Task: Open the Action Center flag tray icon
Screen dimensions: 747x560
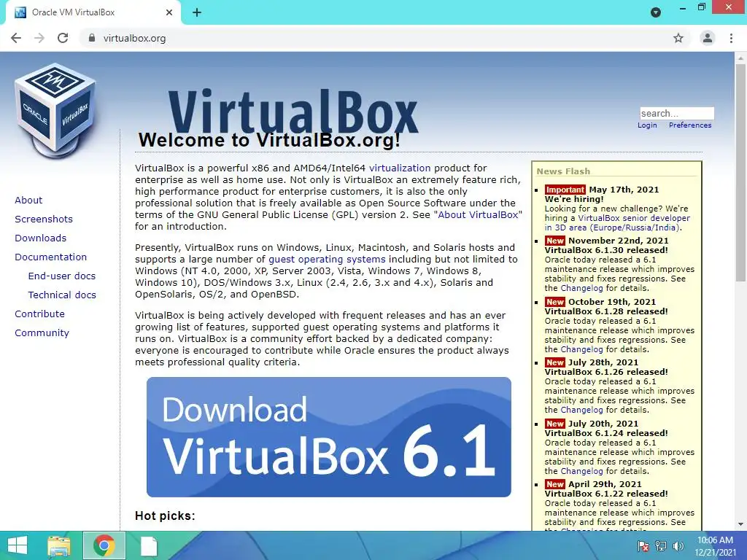Action: [643, 546]
